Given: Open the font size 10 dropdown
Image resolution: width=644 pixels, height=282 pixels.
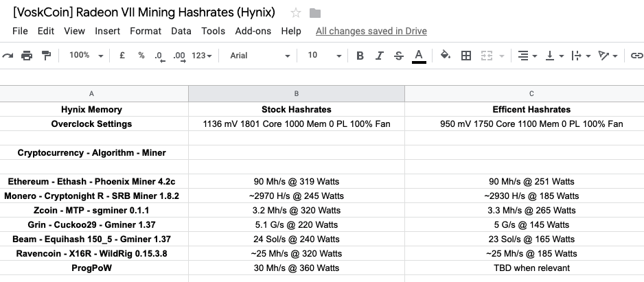Looking at the screenshot, I should (x=325, y=56).
